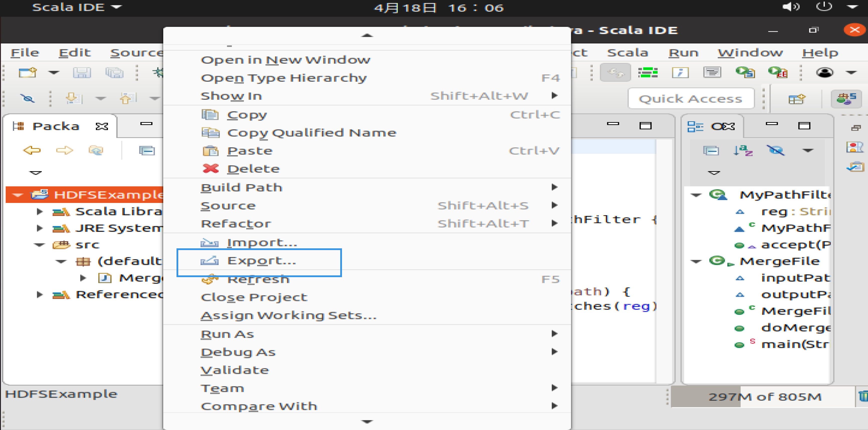Collapse the (default package) node
The image size is (868, 430).
click(x=61, y=261)
